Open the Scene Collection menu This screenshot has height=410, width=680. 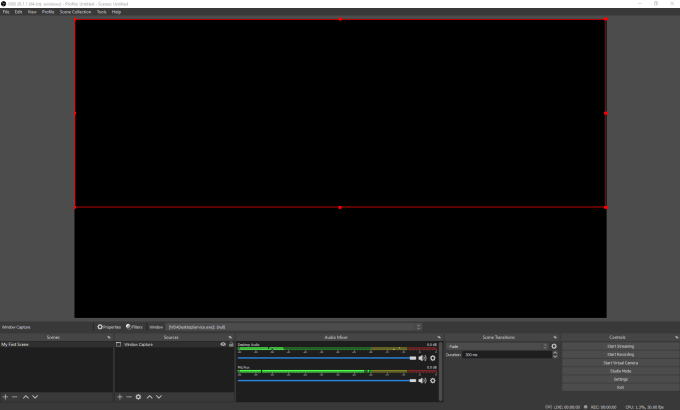point(74,12)
